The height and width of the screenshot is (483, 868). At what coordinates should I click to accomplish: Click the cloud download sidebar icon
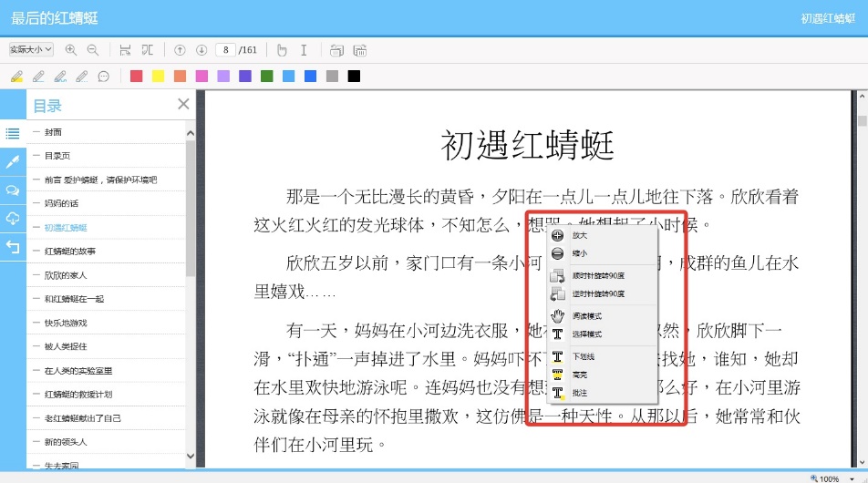tap(13, 219)
